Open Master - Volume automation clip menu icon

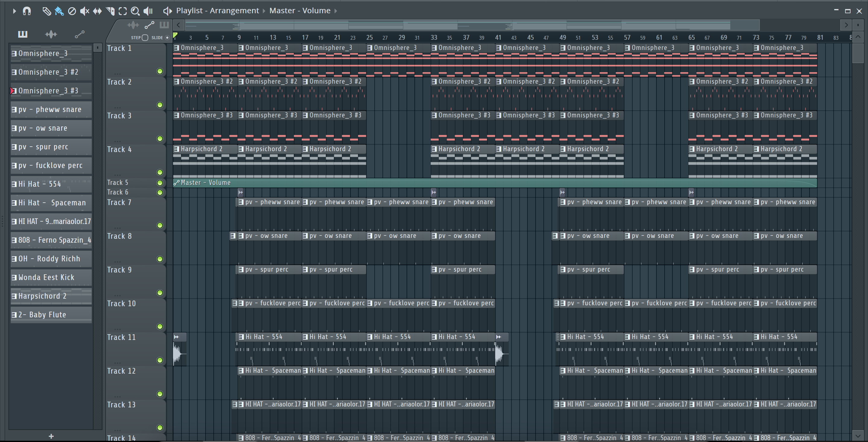click(x=176, y=183)
